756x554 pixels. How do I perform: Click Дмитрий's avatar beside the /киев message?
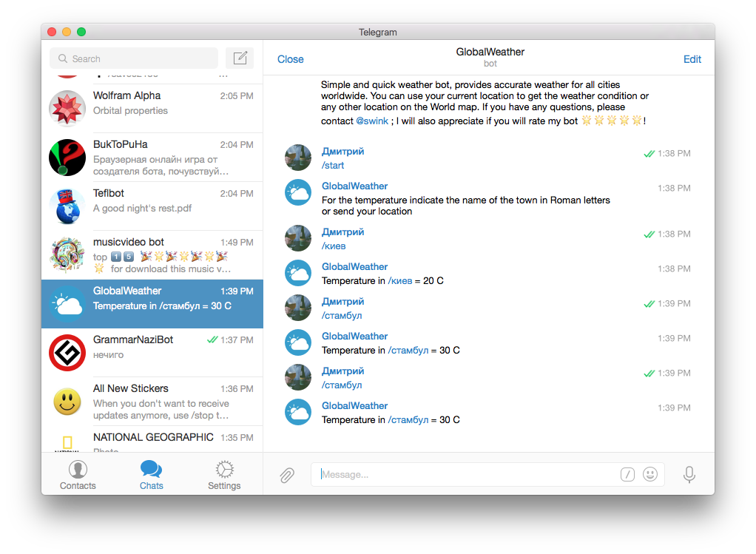pyautogui.click(x=298, y=237)
